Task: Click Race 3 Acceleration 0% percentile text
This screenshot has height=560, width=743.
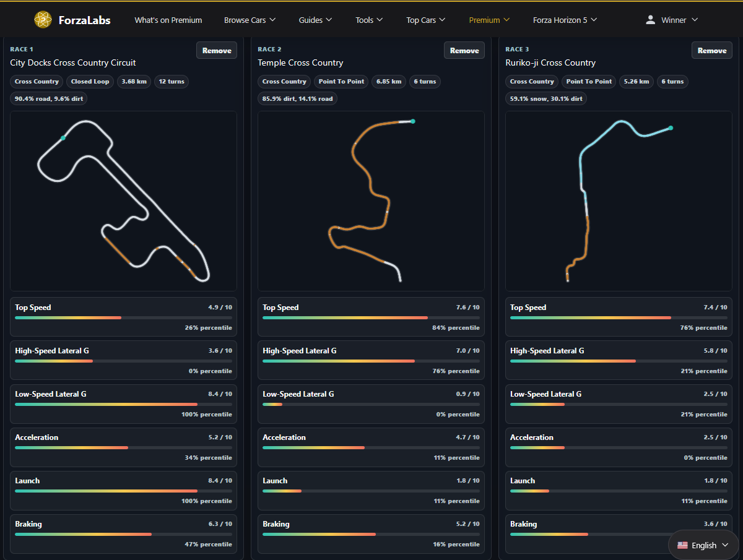Action: pos(706,458)
